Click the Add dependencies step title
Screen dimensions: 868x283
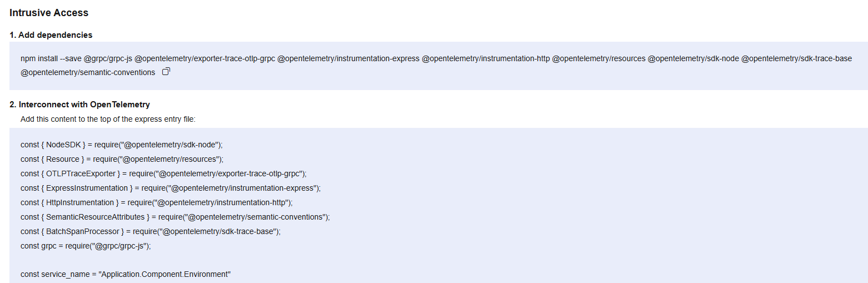51,35
